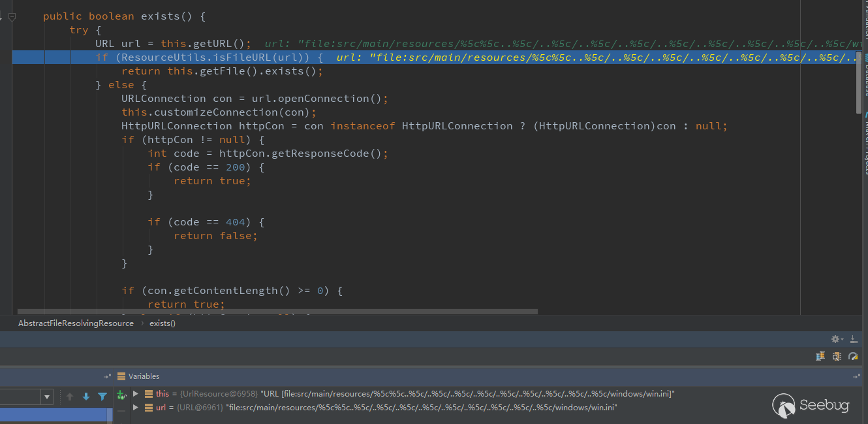Click 'if (code == 200) {' line

206,167
